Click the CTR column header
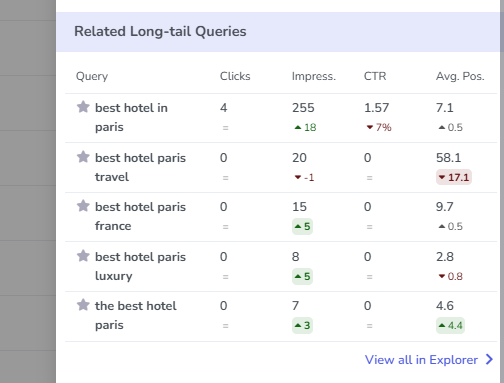 click(x=375, y=76)
